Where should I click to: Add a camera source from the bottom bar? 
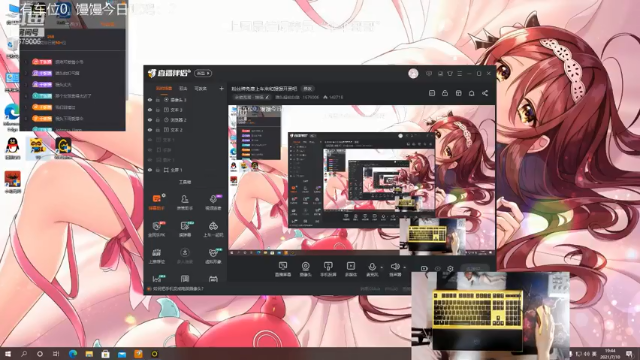pos(305,269)
